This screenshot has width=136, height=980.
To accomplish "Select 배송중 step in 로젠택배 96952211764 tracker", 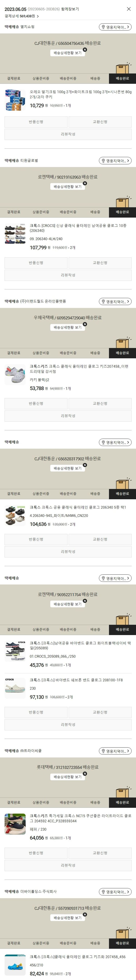I will [x=95, y=630].
